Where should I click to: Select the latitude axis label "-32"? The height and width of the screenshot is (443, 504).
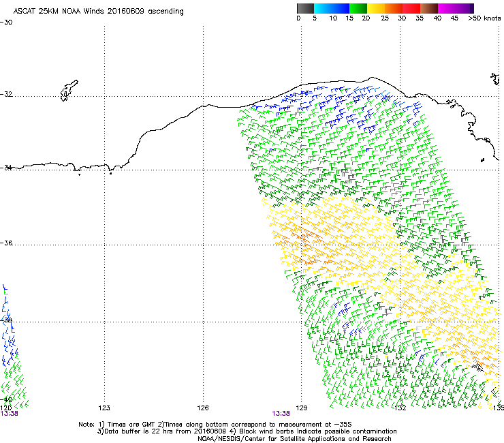tap(6, 94)
